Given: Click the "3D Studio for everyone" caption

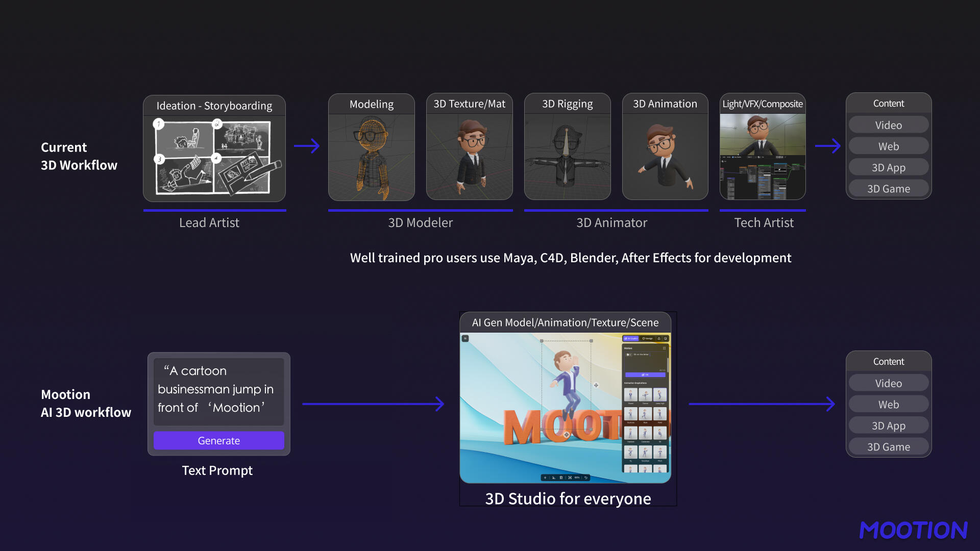Looking at the screenshot, I should [x=568, y=498].
